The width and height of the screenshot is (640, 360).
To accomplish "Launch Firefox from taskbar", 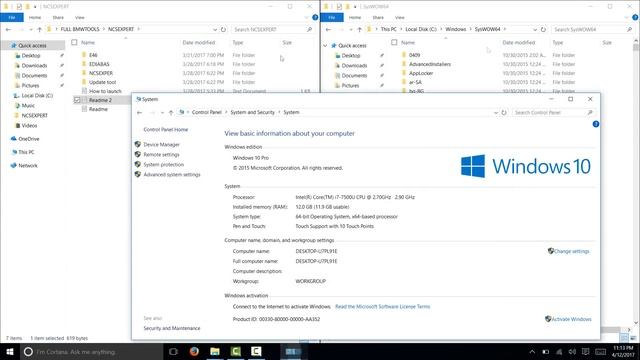I will (x=194, y=351).
